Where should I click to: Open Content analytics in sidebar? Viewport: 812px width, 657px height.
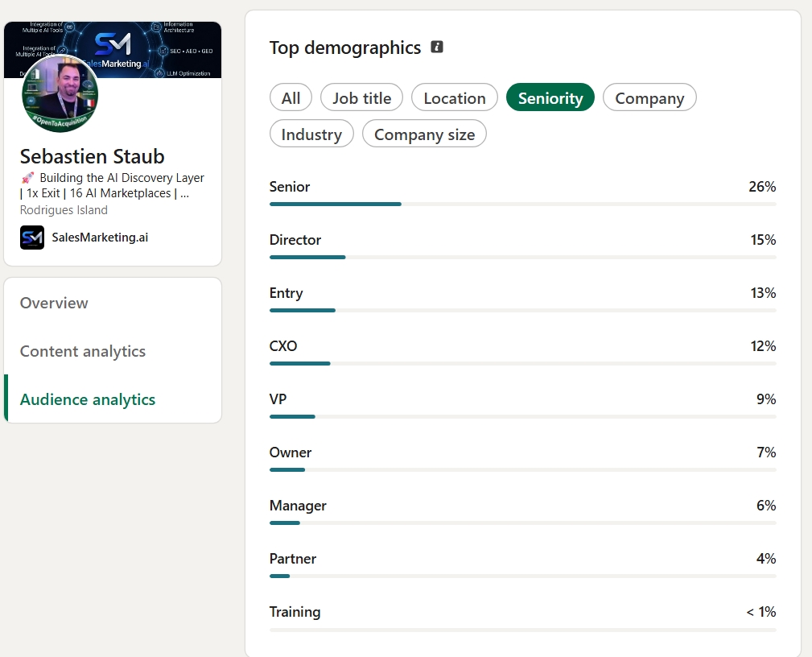pyautogui.click(x=83, y=351)
